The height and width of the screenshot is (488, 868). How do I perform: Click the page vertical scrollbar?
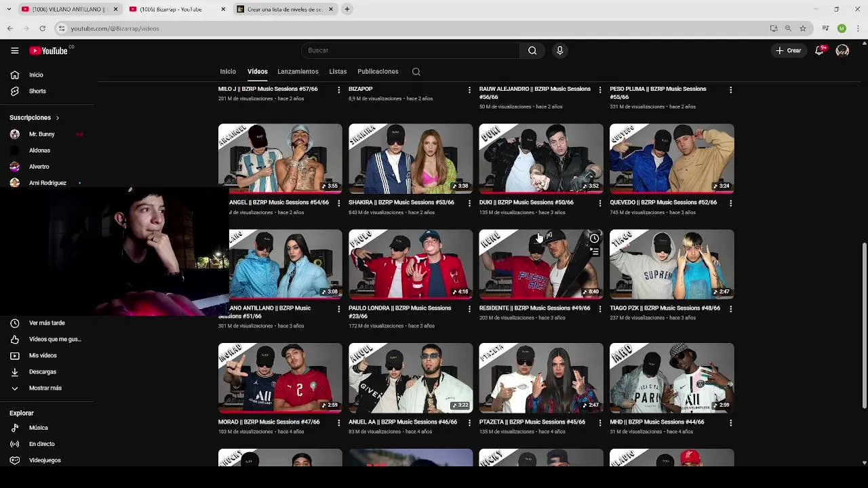point(864,325)
